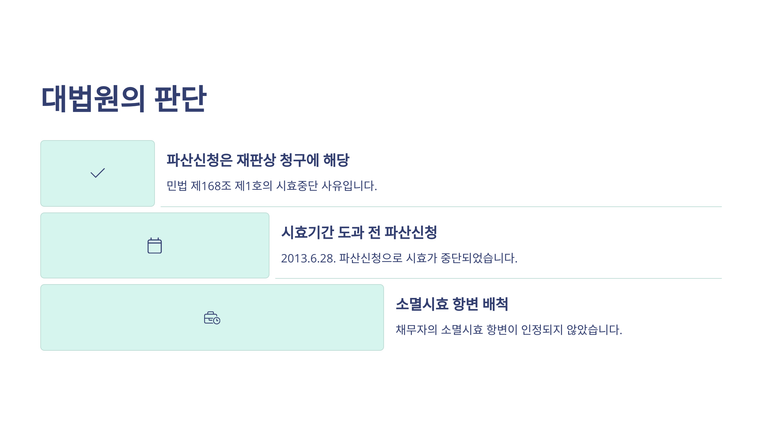Select the word 채무자의 in the last description

point(415,330)
